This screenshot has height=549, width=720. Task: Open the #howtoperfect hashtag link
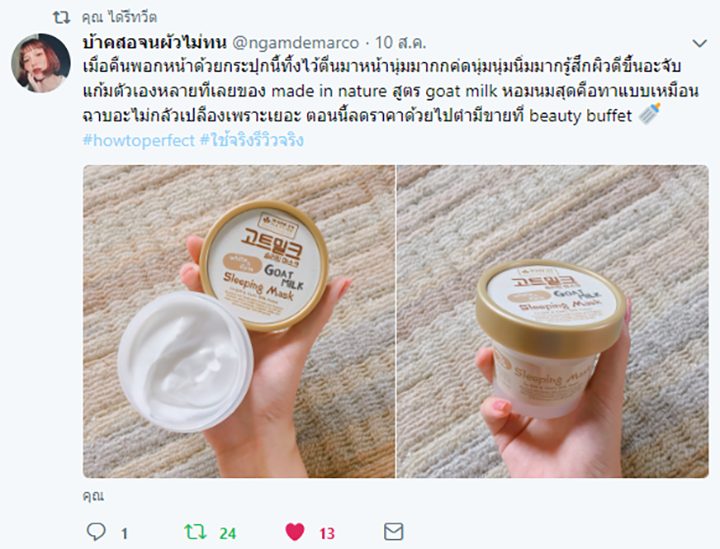(x=139, y=140)
